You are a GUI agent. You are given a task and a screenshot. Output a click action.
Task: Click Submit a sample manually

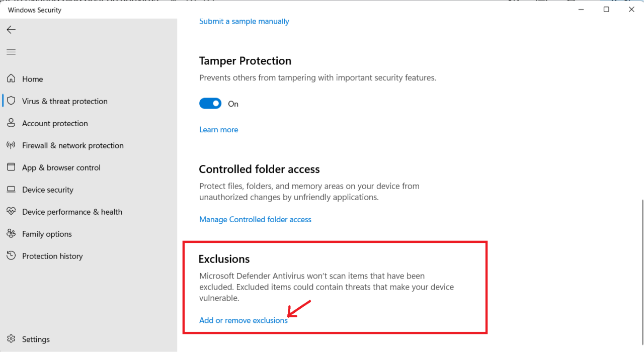click(x=244, y=21)
